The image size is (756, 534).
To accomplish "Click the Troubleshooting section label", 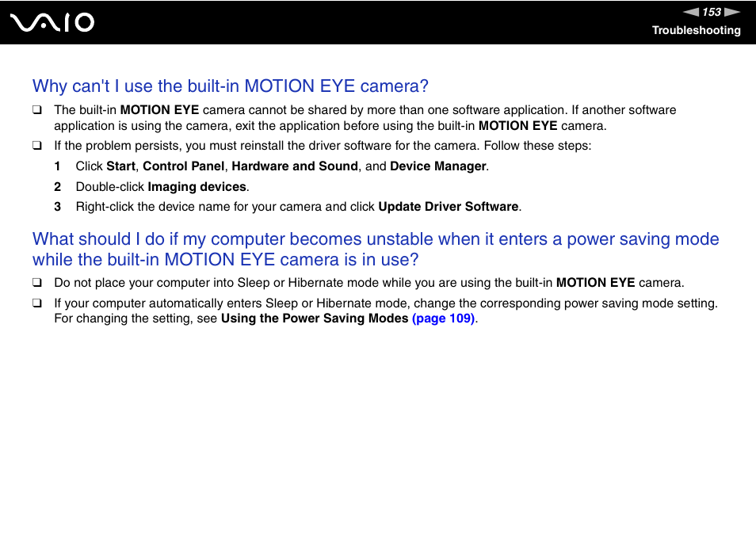I will pos(697,30).
